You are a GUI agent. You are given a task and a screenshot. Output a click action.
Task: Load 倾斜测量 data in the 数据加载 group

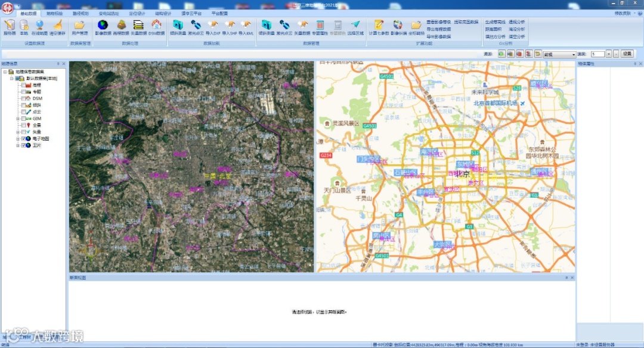(x=178, y=27)
